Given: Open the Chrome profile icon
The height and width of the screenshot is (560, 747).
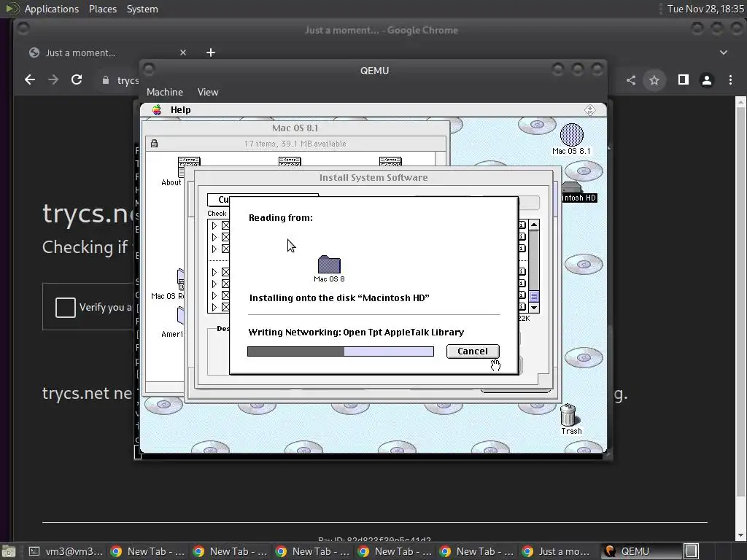Looking at the screenshot, I should (x=706, y=80).
